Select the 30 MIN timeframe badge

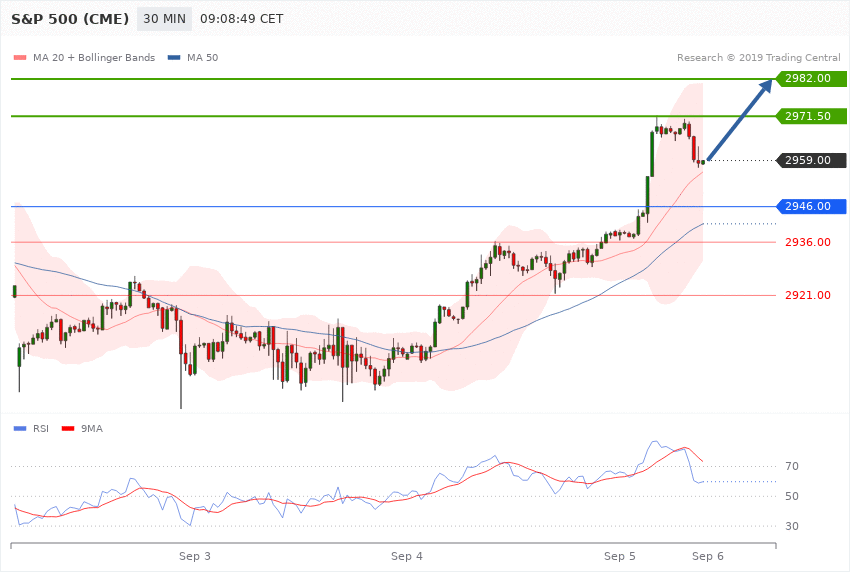click(164, 19)
